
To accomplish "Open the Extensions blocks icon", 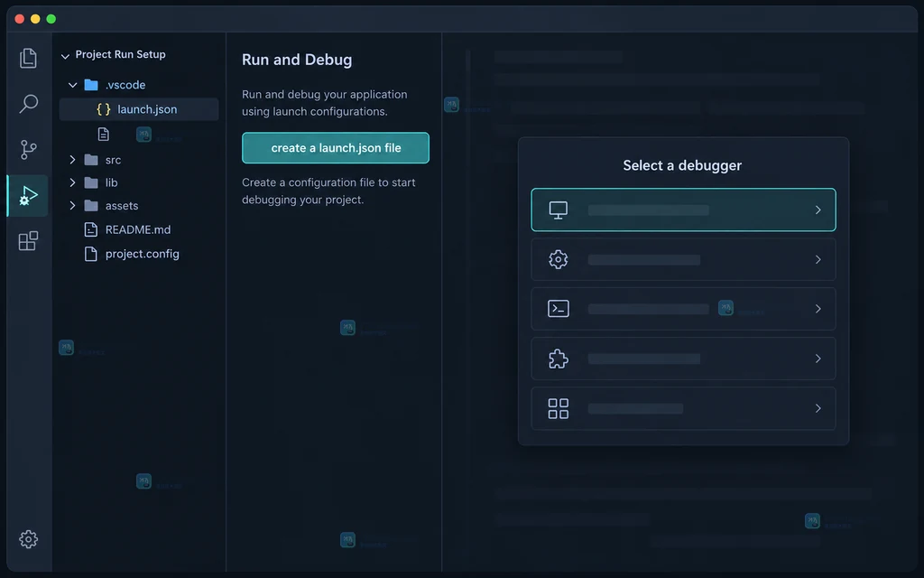I will pos(28,240).
